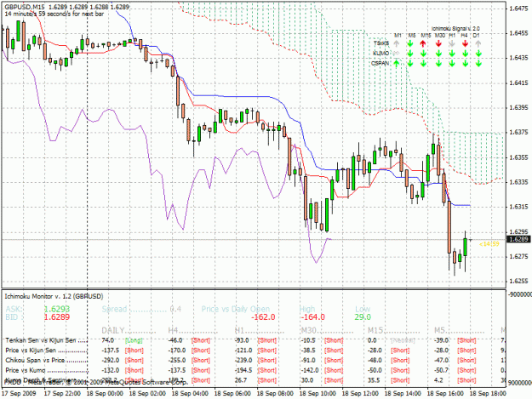Click the TS/KS gray up arrow under D1
The width and height of the screenshot is (532, 399).
click(478, 43)
